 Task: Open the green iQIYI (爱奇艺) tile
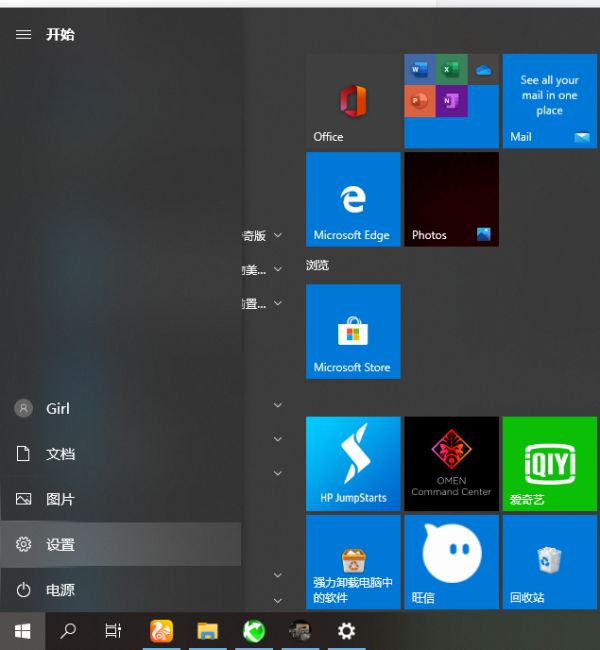tap(549, 464)
